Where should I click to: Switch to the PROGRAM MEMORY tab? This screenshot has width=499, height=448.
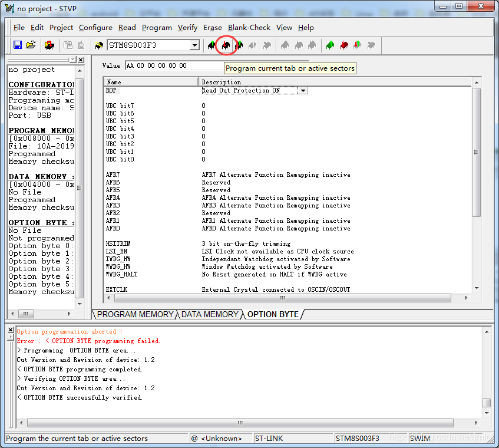click(x=135, y=314)
